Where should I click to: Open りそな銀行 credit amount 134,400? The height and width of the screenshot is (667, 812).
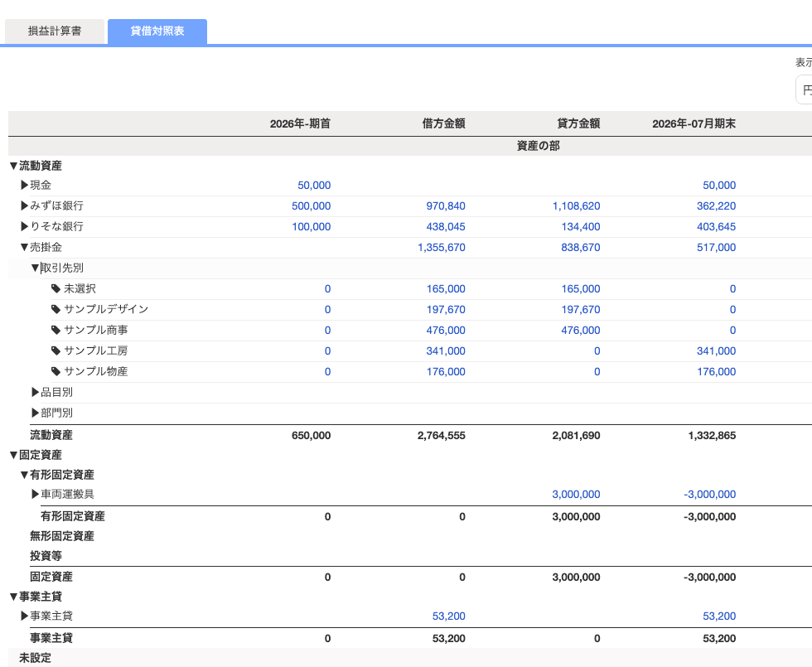tap(581, 227)
